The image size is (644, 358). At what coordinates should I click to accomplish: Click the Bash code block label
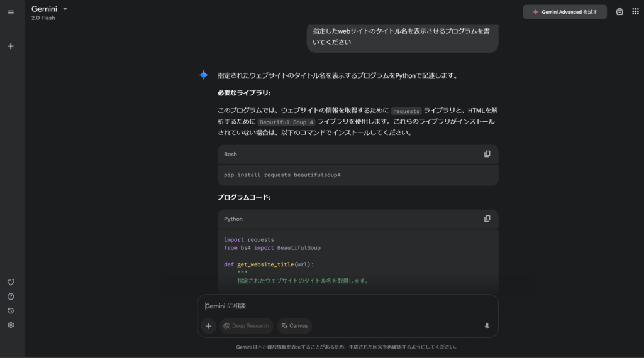(x=230, y=154)
